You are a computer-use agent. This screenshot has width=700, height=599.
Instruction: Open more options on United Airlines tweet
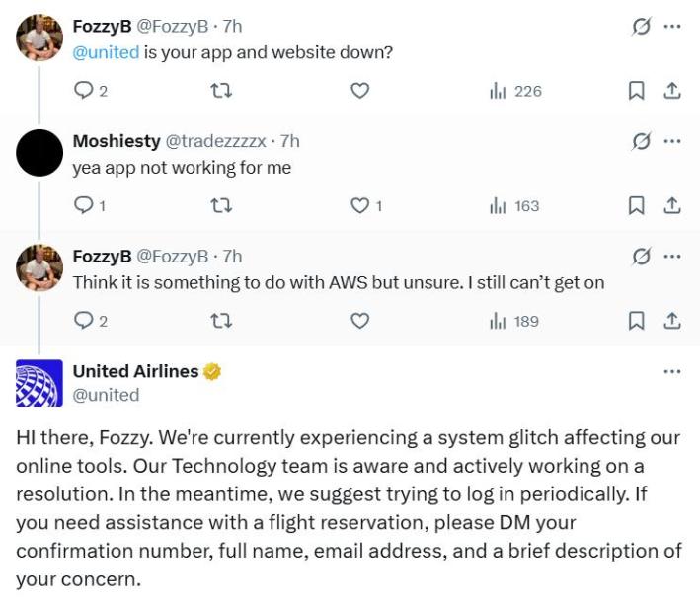coord(672,372)
